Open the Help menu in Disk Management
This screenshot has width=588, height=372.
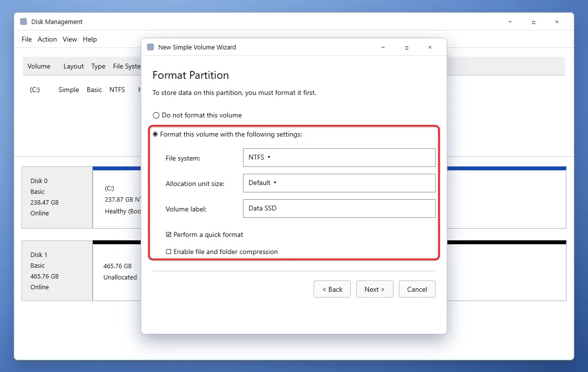coord(90,40)
